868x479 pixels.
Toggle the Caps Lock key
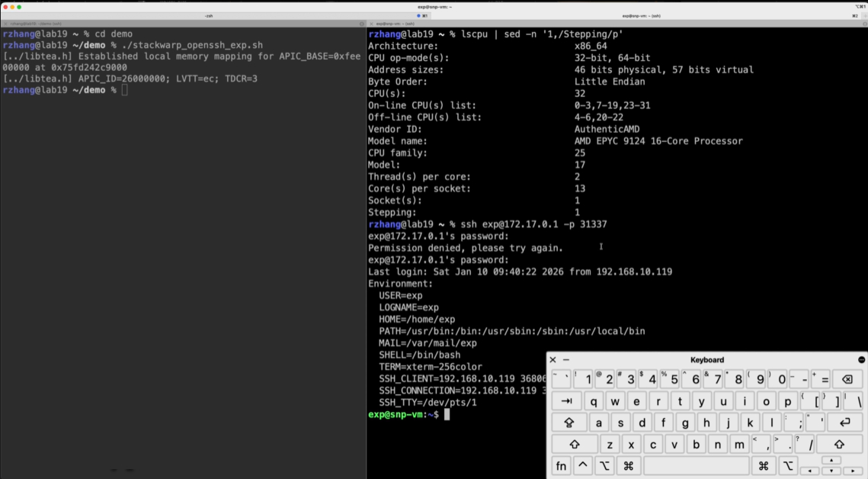pos(569,423)
